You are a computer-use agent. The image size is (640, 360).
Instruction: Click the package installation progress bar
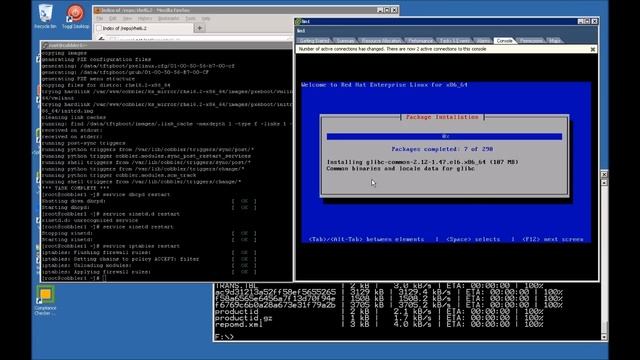pos(444,136)
